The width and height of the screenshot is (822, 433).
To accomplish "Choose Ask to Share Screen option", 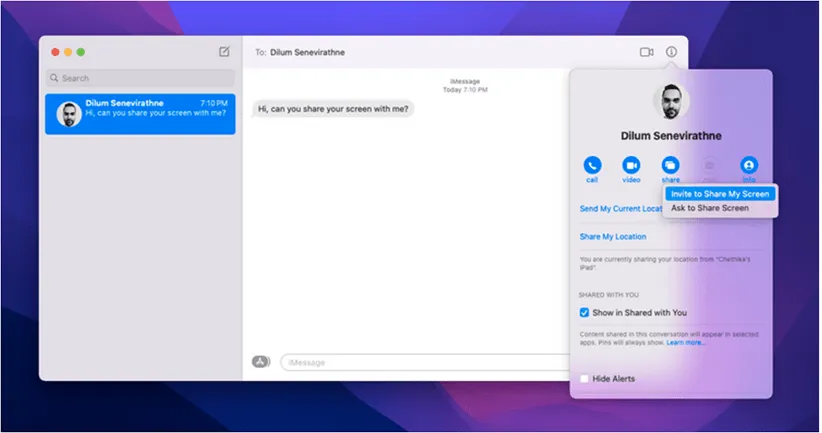I will point(709,208).
